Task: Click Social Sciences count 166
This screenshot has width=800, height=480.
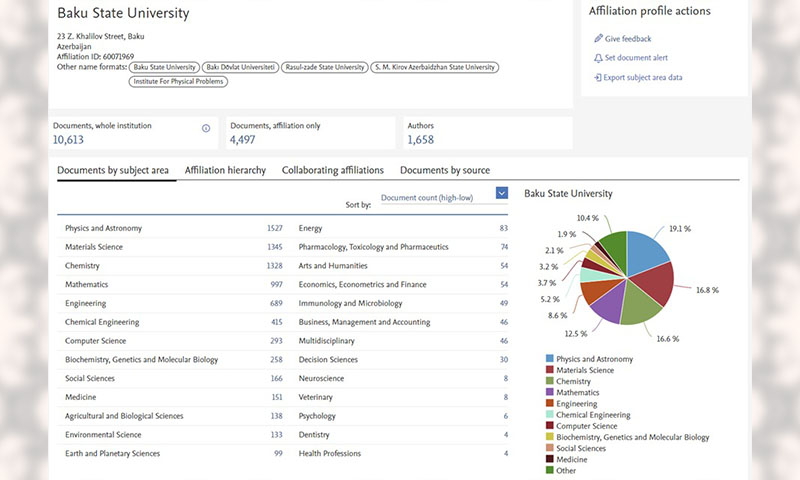Action: point(277,378)
